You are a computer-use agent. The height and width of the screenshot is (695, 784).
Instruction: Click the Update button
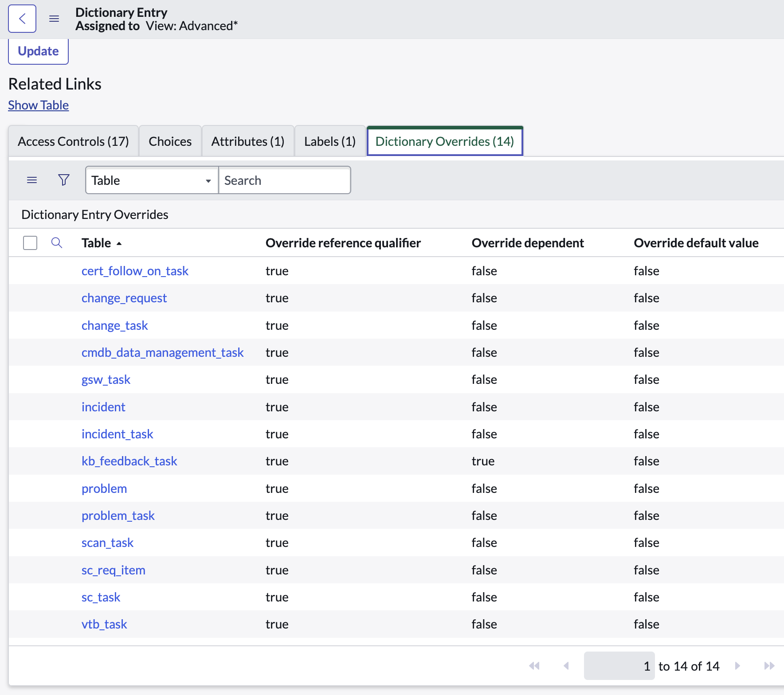[38, 51]
